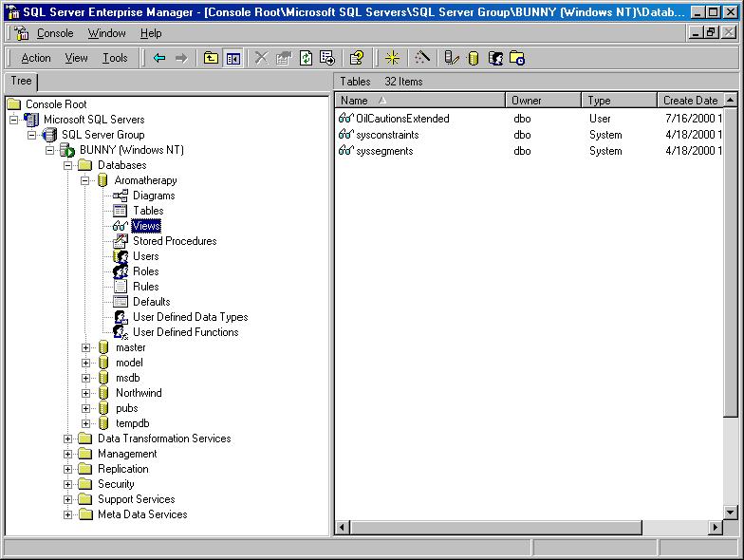Viewport: 744px width, 560px height.
Task: Select the syssegments view row
Action: 530,151
